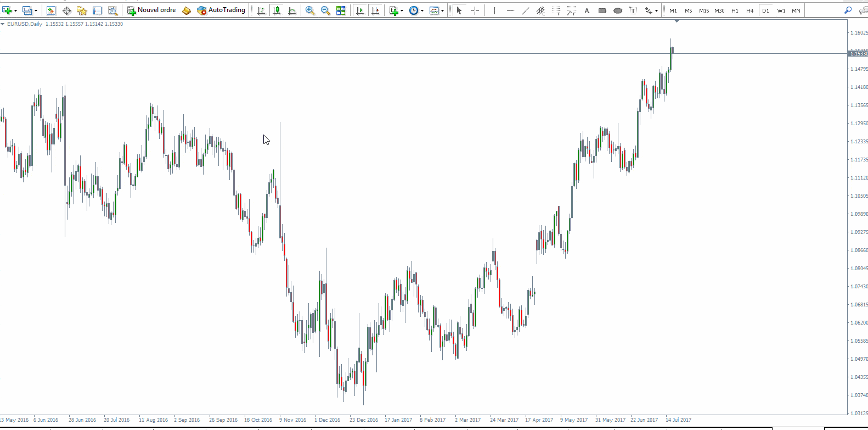
Task: Select the D1 daily timeframe
Action: pos(765,10)
